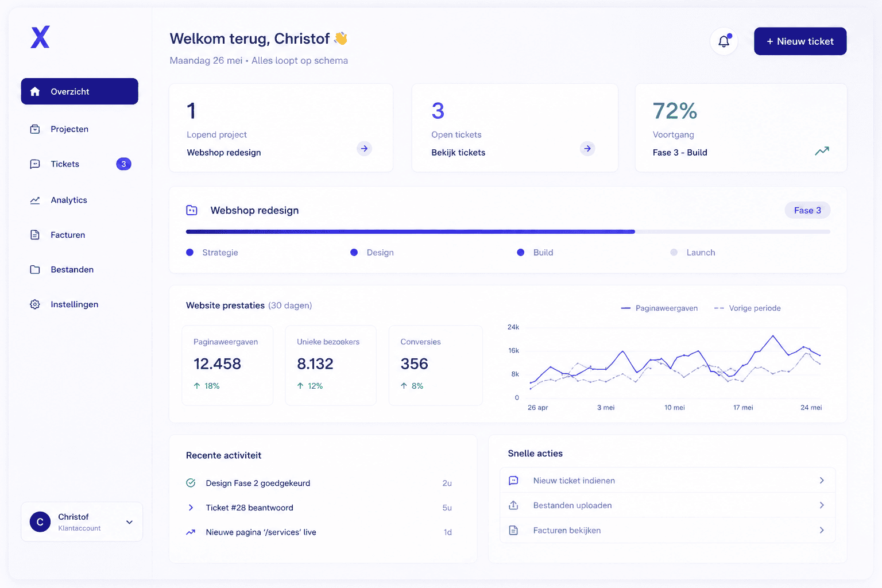Open chevron on Nieuw ticket indienen row
The height and width of the screenshot is (588, 882).
coord(822,481)
